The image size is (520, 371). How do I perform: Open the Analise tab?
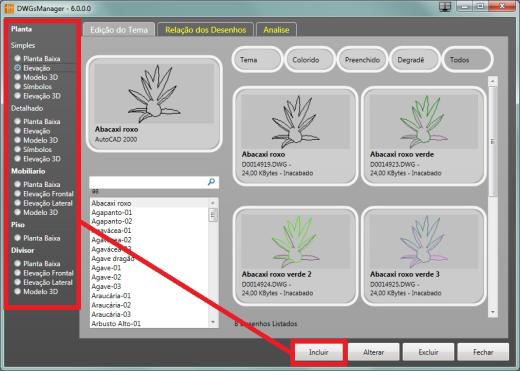276,30
